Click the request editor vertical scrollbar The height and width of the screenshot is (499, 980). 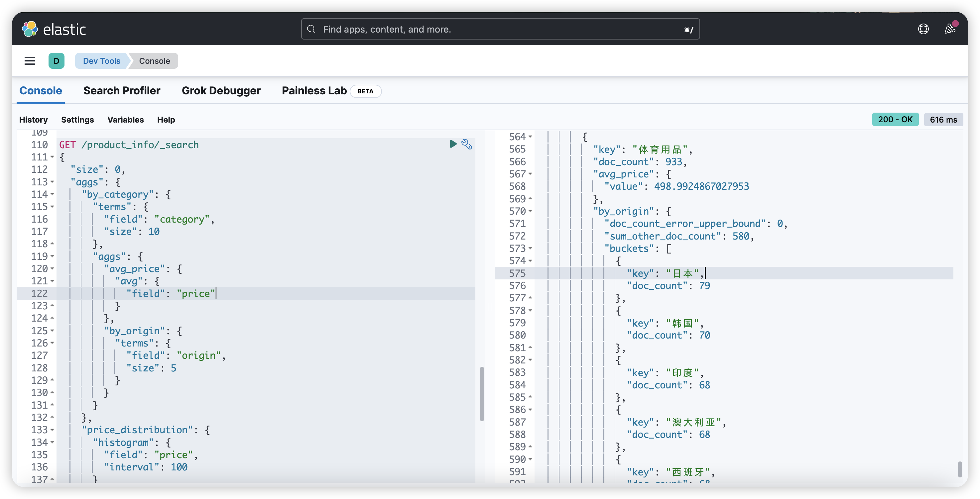[x=482, y=394]
